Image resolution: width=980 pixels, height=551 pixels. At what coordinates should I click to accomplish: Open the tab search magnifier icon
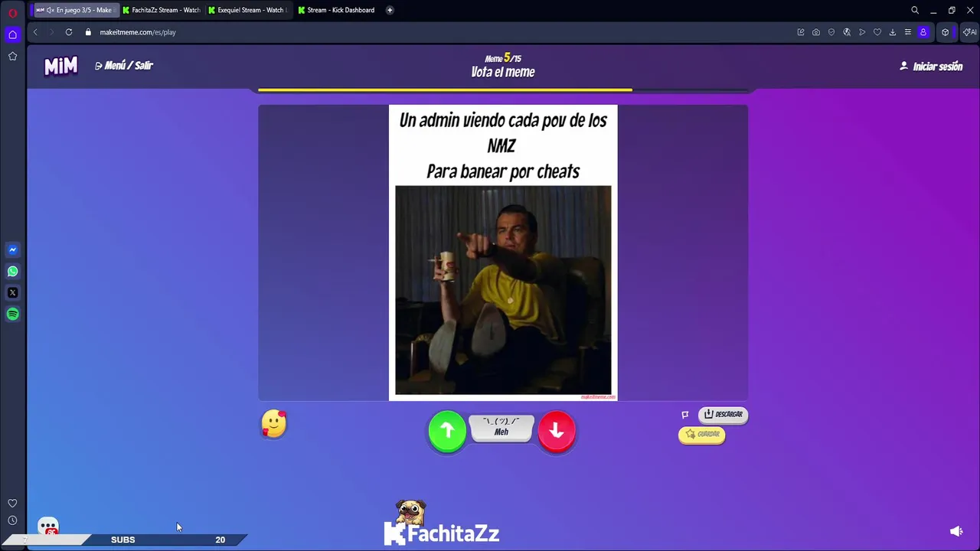click(915, 10)
